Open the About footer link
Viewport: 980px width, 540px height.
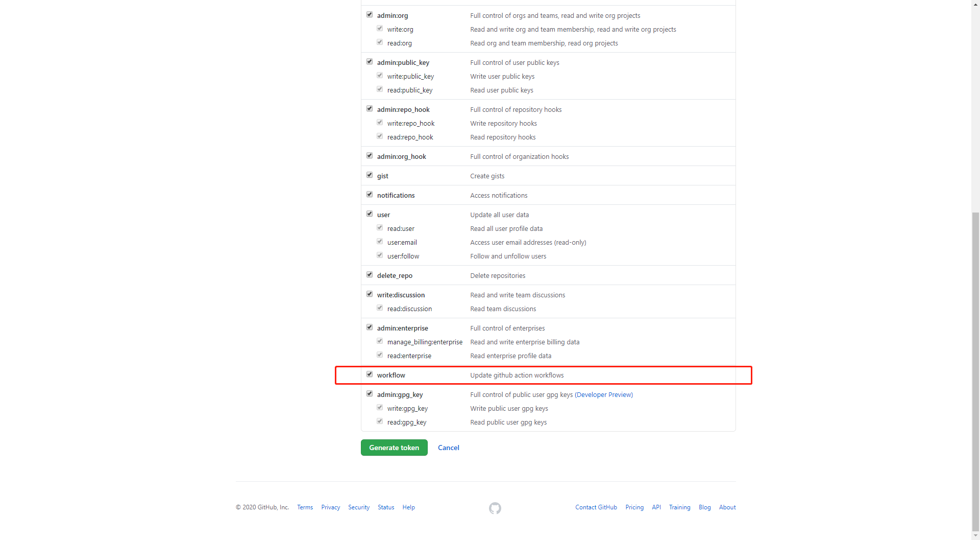point(727,507)
